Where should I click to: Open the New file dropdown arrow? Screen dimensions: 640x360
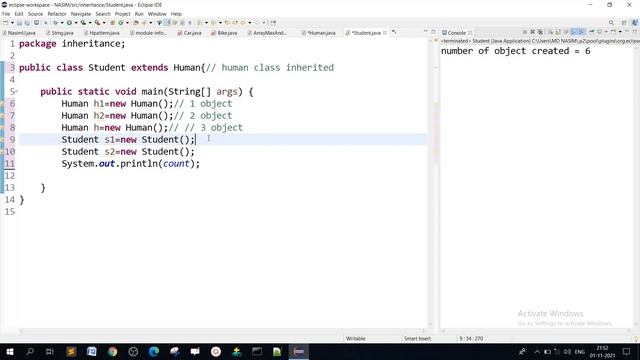coord(12,23)
